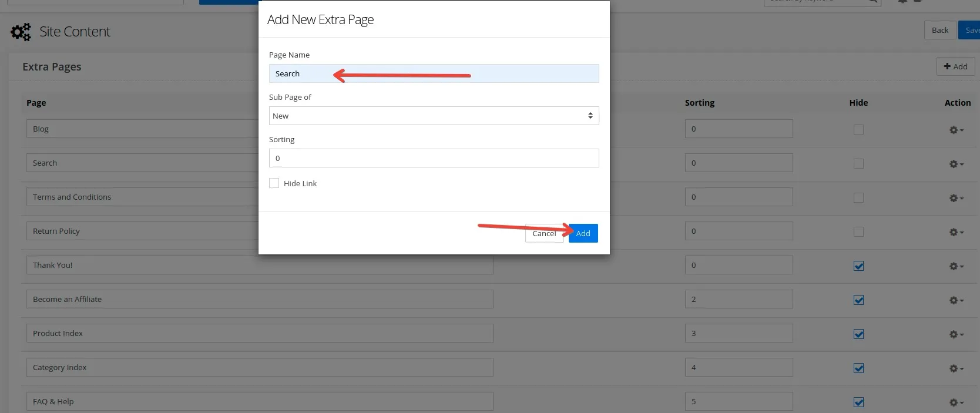Click the + Add button in Extra Pages
The width and height of the screenshot is (980, 413).
[x=955, y=66]
